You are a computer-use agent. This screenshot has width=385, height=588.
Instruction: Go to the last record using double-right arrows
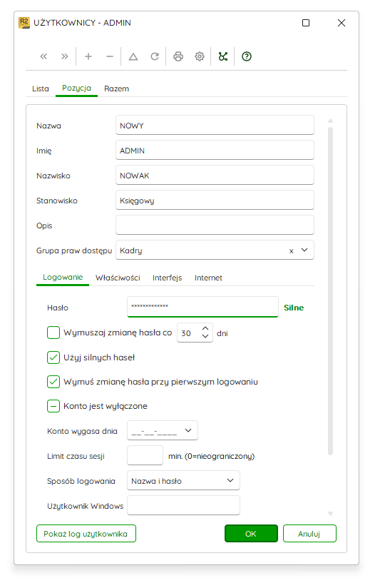click(65, 56)
